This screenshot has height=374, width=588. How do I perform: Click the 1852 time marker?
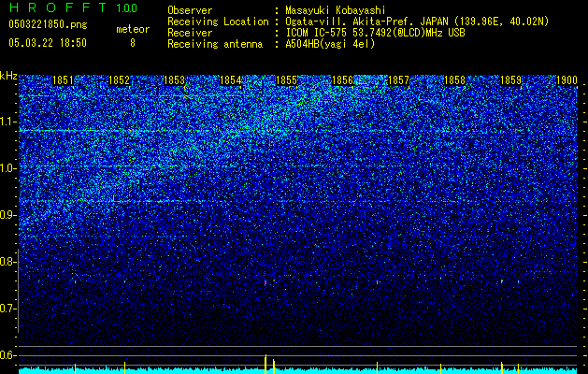(119, 80)
